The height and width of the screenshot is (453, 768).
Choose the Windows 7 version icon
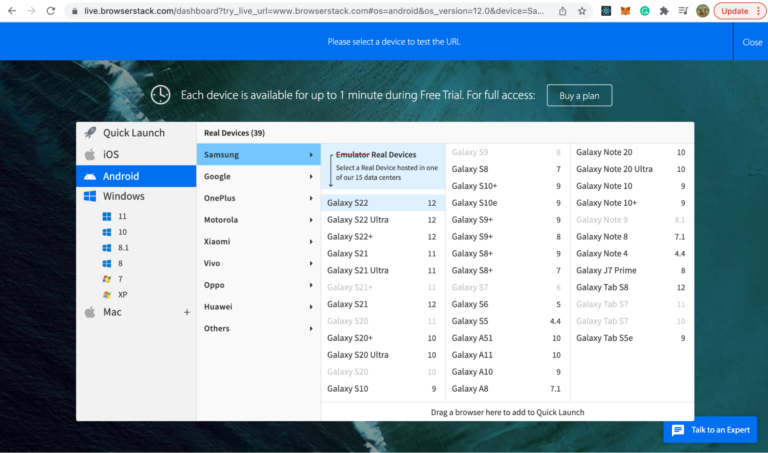point(107,278)
